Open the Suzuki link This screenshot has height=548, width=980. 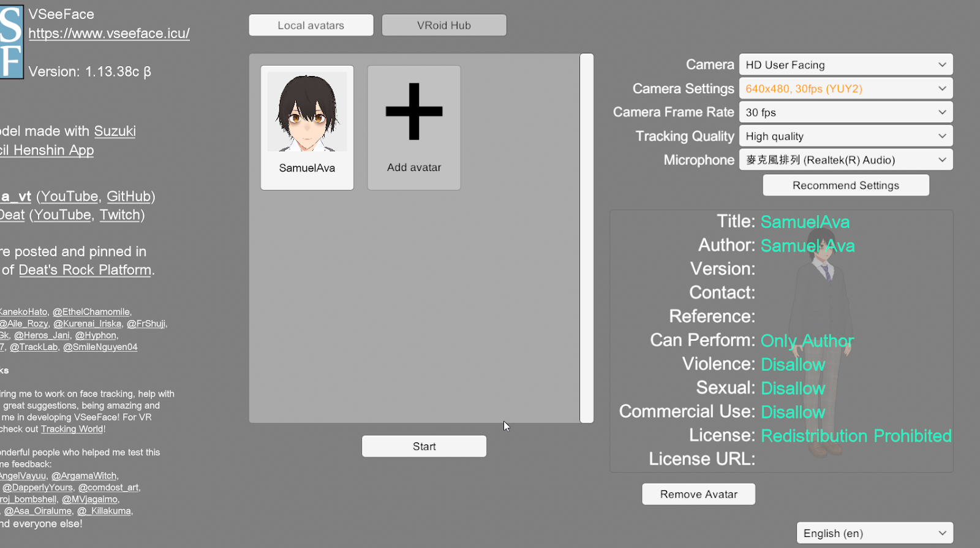(115, 131)
